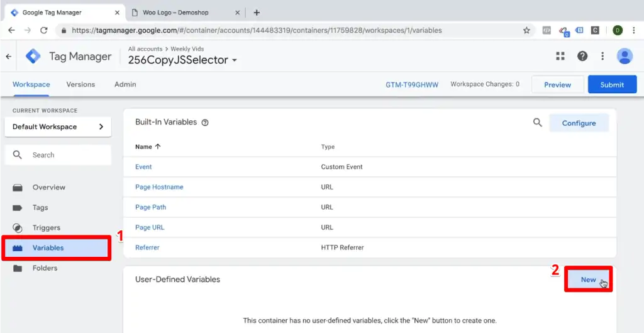The image size is (644, 333).
Task: Click the Built-In Variables help icon
Action: click(205, 123)
